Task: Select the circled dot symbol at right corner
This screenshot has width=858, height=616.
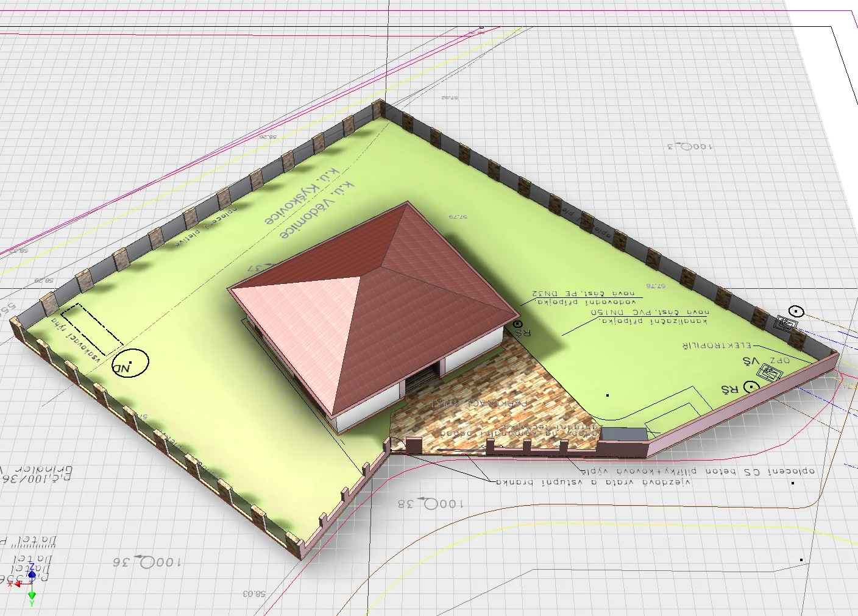Action: [796, 312]
